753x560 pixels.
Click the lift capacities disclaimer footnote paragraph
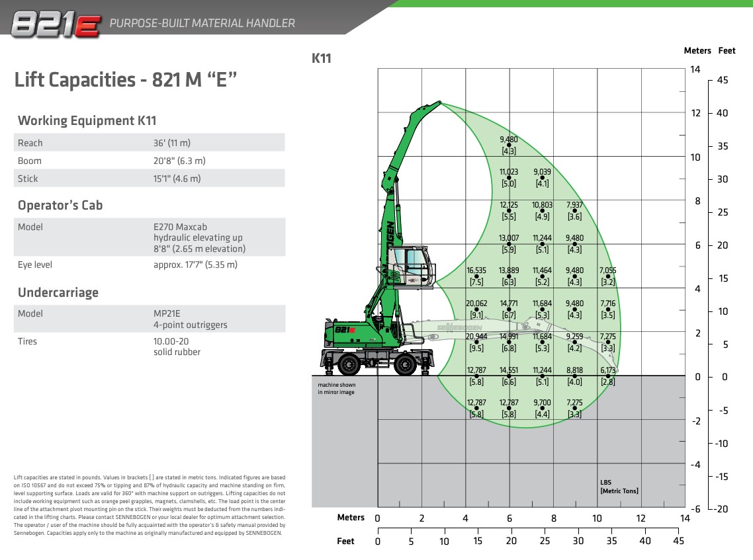point(150,505)
